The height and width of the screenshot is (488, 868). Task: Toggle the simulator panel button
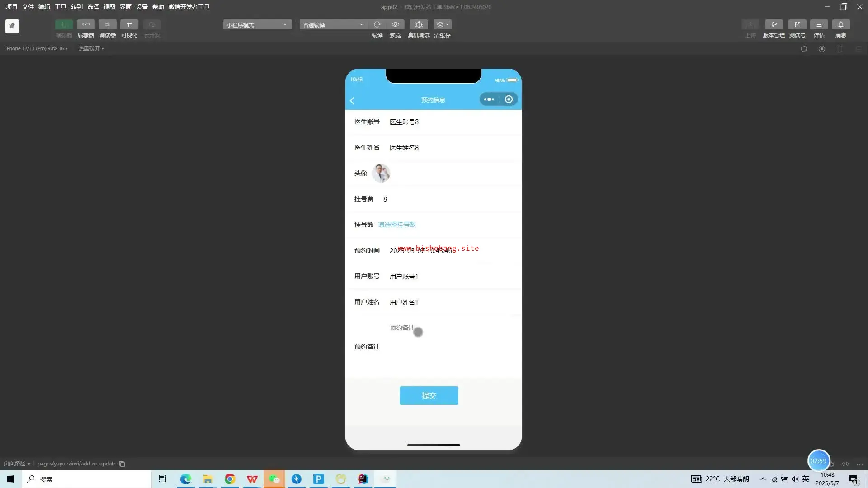[64, 24]
